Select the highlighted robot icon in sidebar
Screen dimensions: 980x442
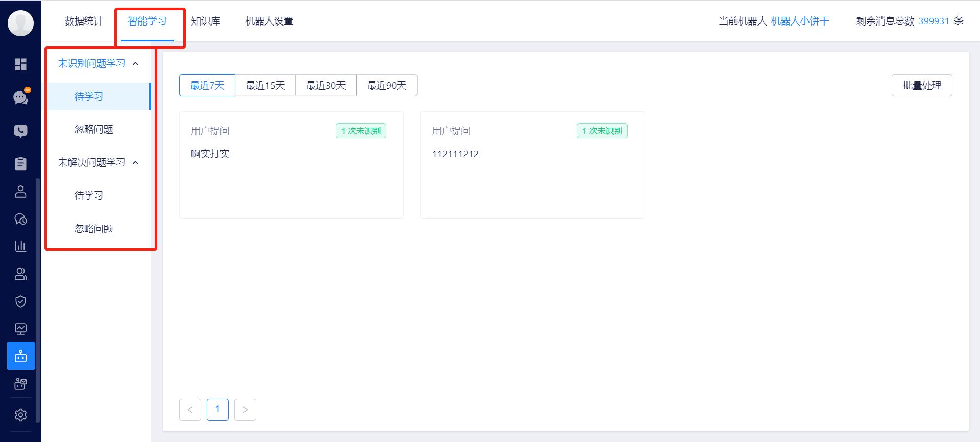(x=20, y=356)
